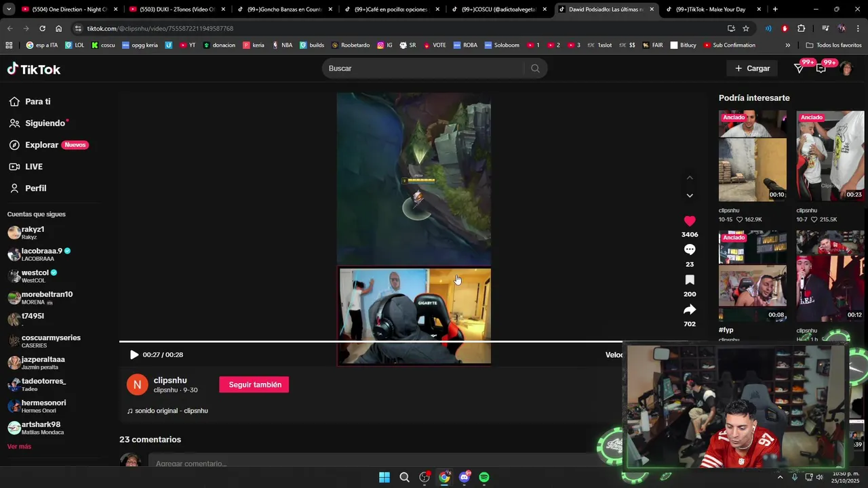Open Windows Start menu
Image resolution: width=868 pixels, height=488 pixels.
click(384, 477)
